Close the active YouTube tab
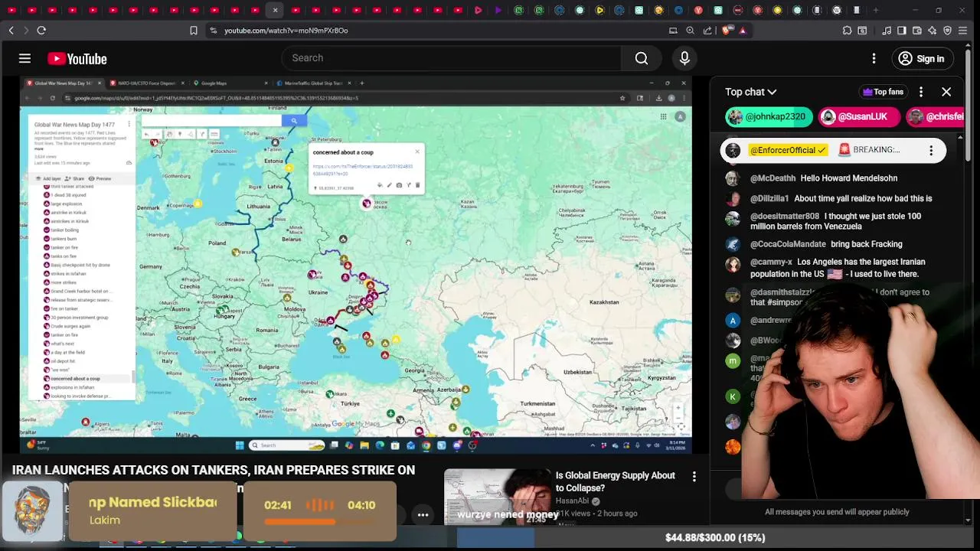 tap(275, 10)
